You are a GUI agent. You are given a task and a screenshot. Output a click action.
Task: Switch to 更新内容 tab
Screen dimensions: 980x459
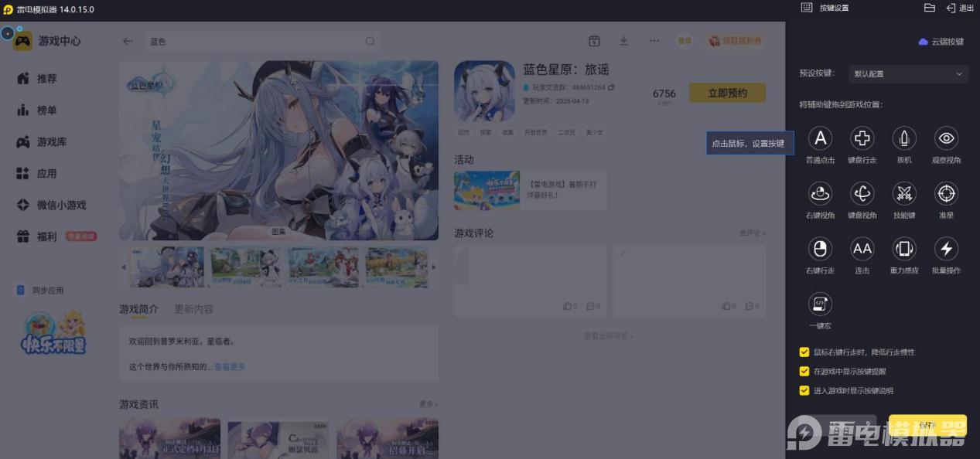tap(194, 309)
